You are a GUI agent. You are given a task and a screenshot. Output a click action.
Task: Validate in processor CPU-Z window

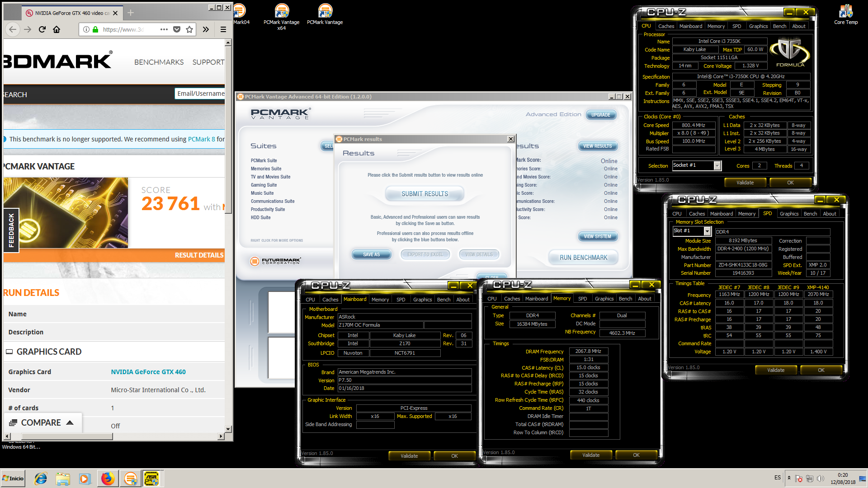pos(745,183)
